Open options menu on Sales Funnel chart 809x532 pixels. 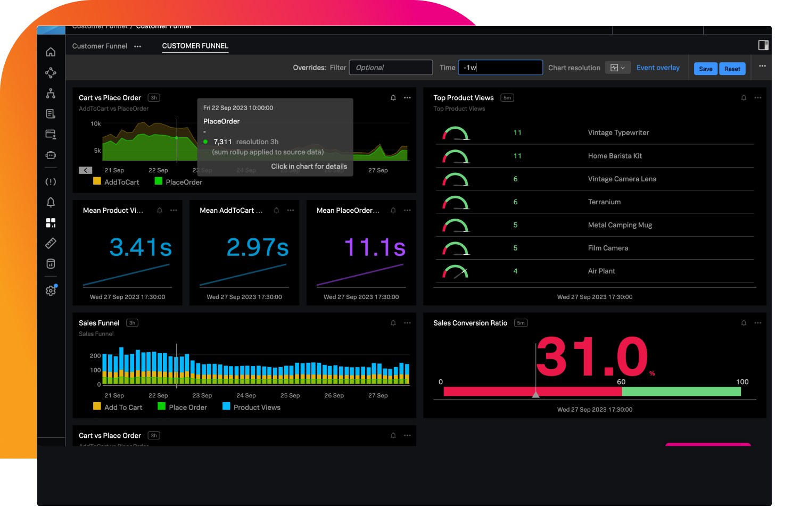coord(407,323)
